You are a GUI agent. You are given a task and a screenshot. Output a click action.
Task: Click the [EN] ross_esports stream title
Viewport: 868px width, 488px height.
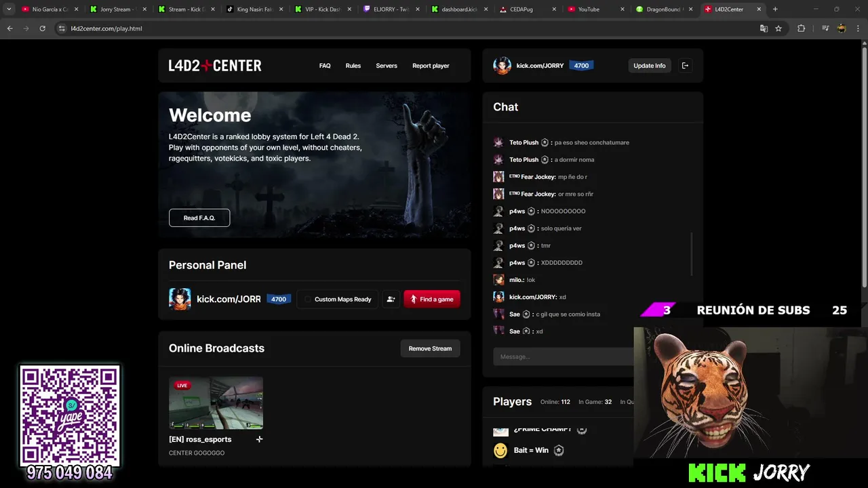[x=200, y=439]
